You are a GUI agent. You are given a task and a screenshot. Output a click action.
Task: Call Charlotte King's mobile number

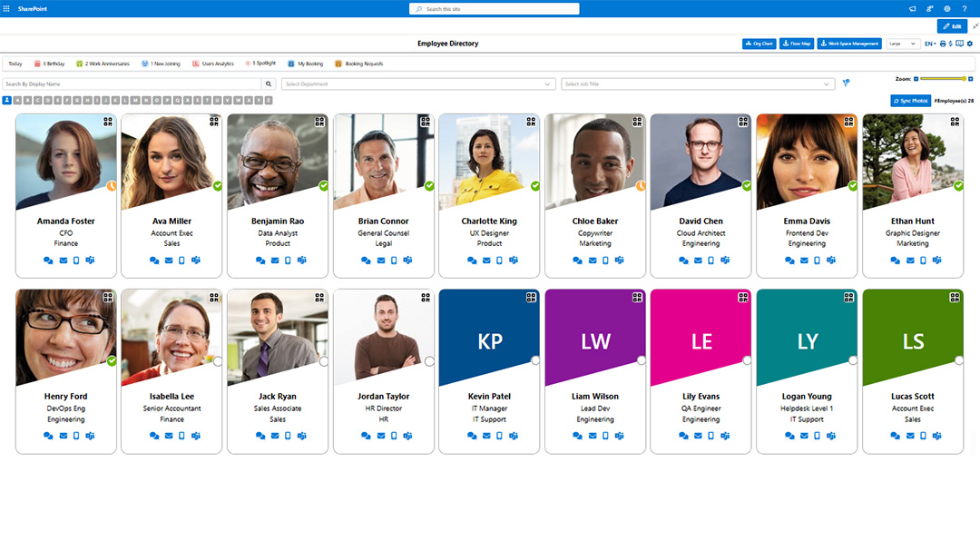click(x=499, y=260)
